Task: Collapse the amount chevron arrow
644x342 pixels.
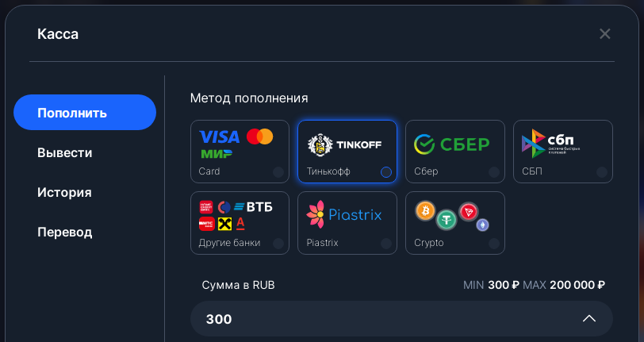Action: (x=589, y=318)
